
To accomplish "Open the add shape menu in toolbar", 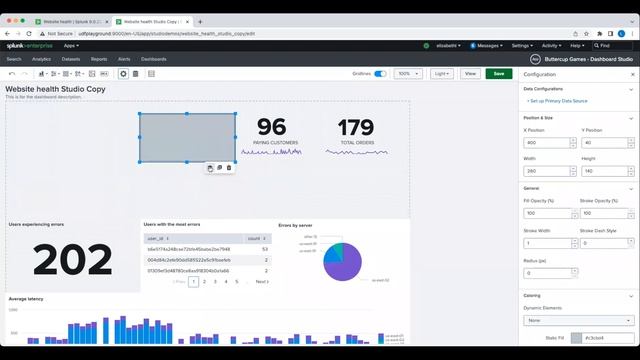I will (80, 74).
